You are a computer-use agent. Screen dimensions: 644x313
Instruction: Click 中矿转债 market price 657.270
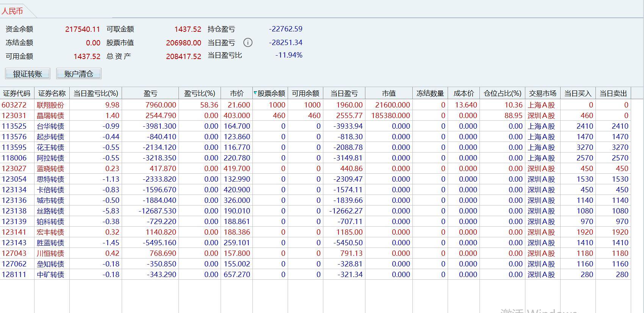(237, 274)
